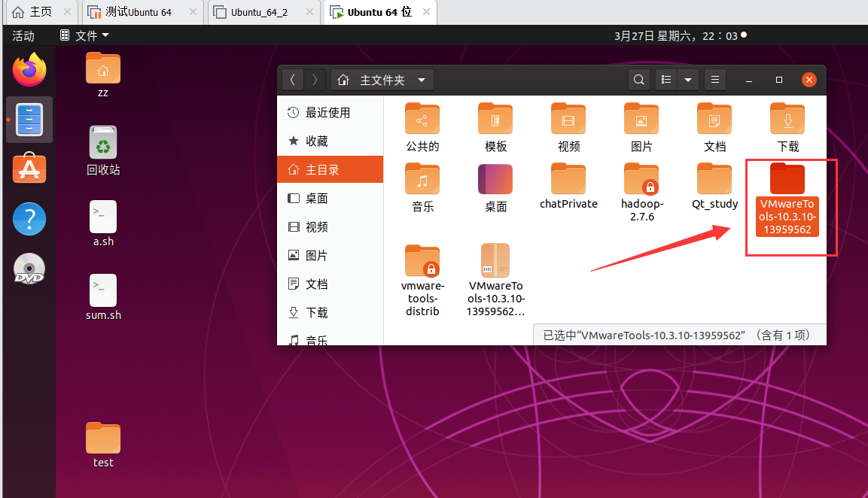
Task: Expand the 主文件夹 path dropdown
Action: (x=422, y=80)
